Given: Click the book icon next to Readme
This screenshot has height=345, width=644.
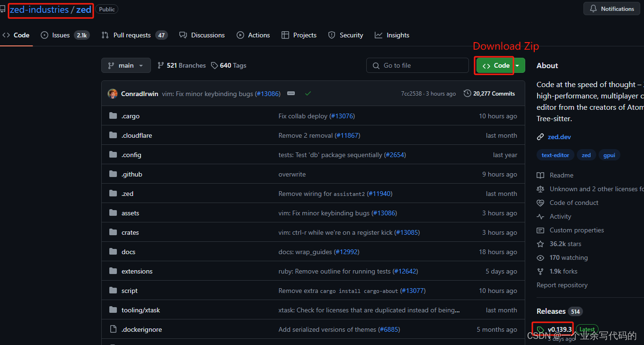Looking at the screenshot, I should (x=540, y=175).
